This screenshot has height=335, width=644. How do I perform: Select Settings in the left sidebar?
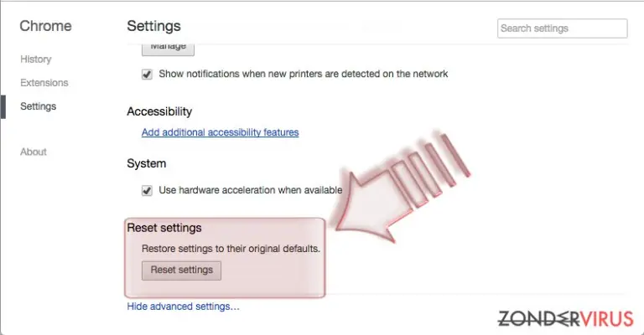(x=39, y=106)
